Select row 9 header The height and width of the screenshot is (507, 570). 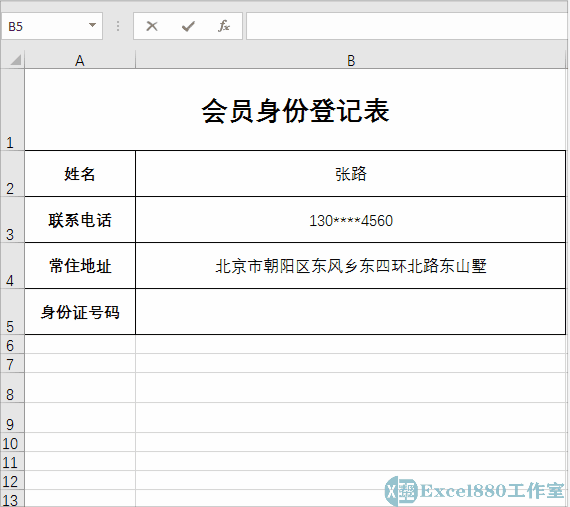pyautogui.click(x=12, y=418)
